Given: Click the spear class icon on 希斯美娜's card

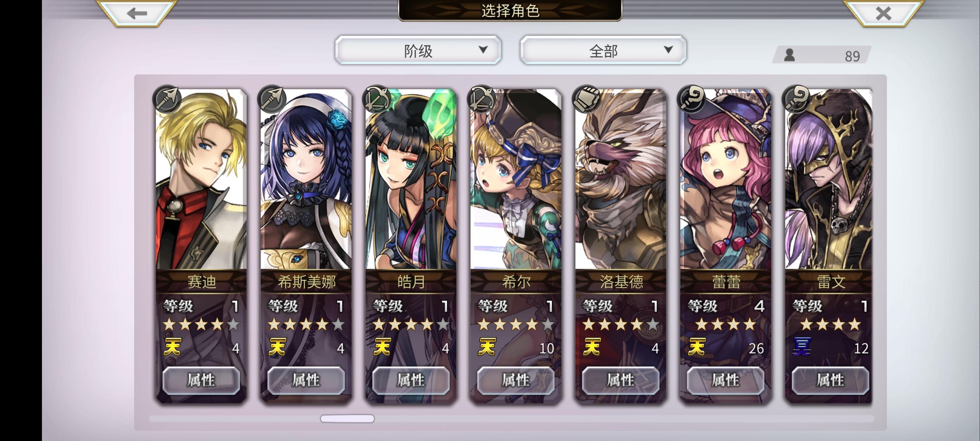Looking at the screenshot, I should 272,99.
